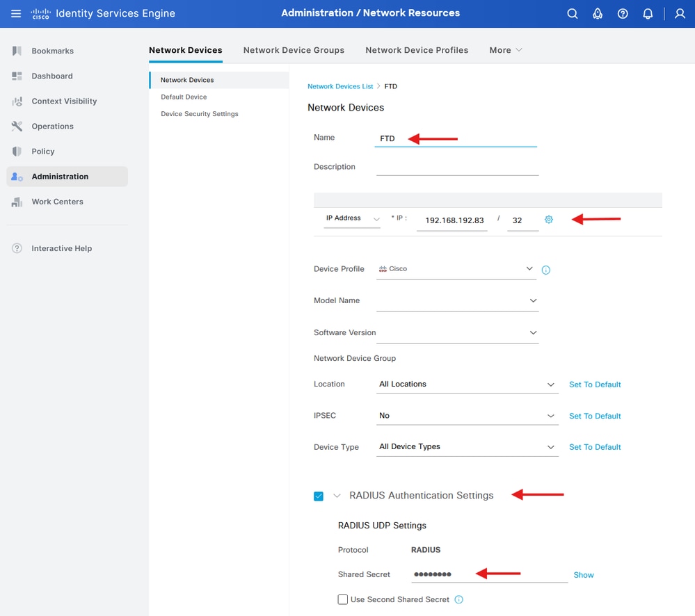Click Set To Default for Location
695x616 pixels.
pyautogui.click(x=594, y=385)
